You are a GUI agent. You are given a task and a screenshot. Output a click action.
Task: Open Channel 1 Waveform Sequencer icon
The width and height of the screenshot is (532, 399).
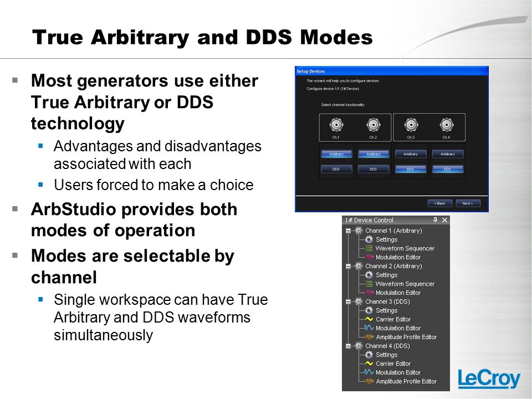369,248
